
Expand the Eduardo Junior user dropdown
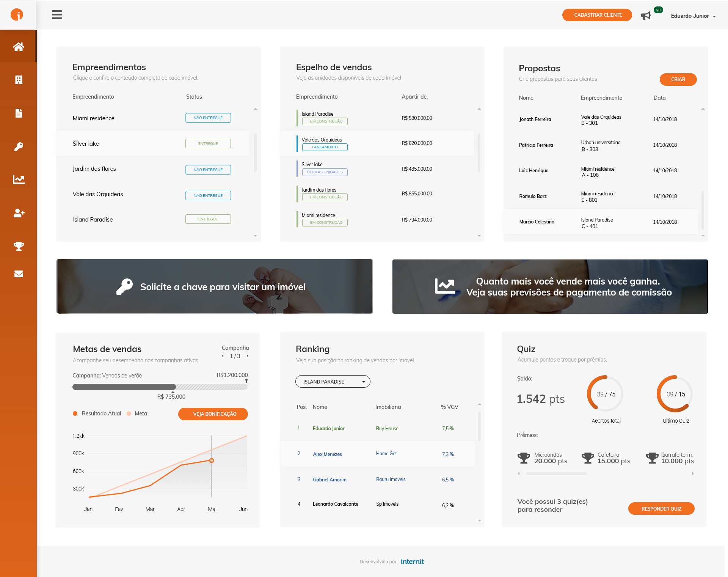point(693,16)
